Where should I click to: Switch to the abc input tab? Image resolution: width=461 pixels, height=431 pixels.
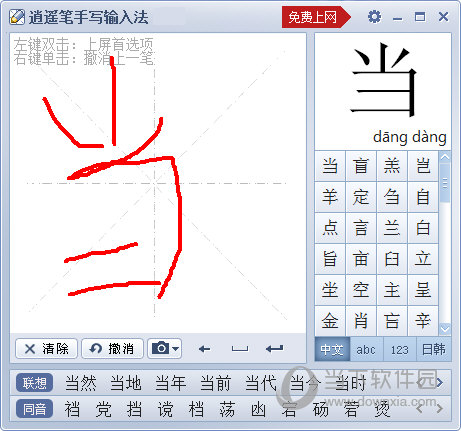[366, 349]
